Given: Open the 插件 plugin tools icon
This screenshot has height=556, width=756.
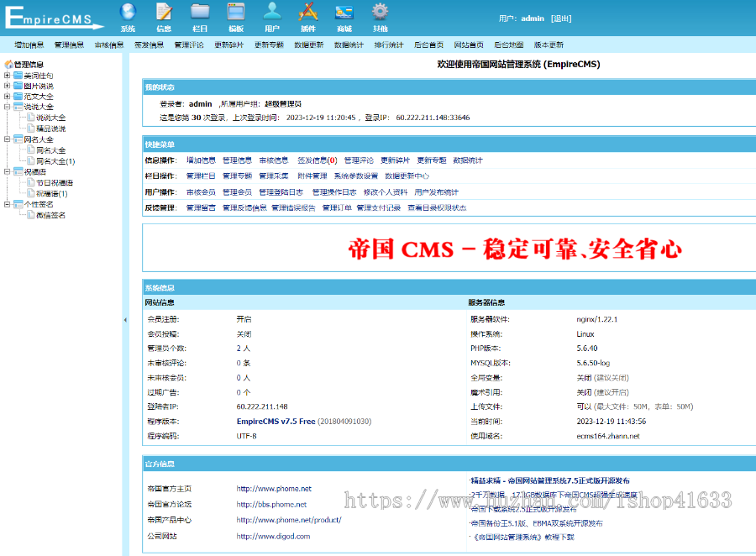Looking at the screenshot, I should (308, 12).
